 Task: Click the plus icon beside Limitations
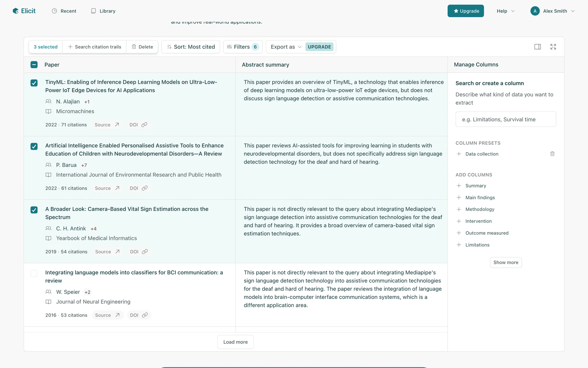459,245
